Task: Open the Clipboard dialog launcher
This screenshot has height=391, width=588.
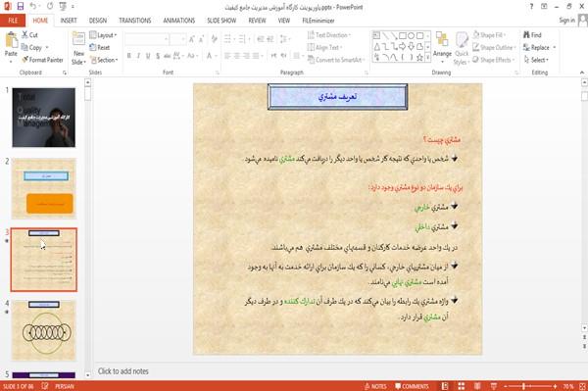Action: click(x=65, y=73)
